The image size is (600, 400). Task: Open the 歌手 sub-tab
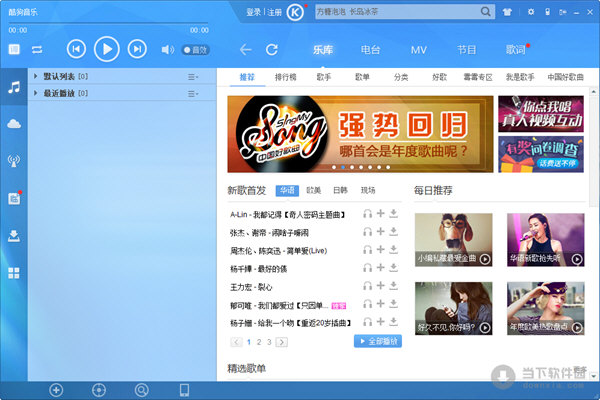(x=324, y=77)
